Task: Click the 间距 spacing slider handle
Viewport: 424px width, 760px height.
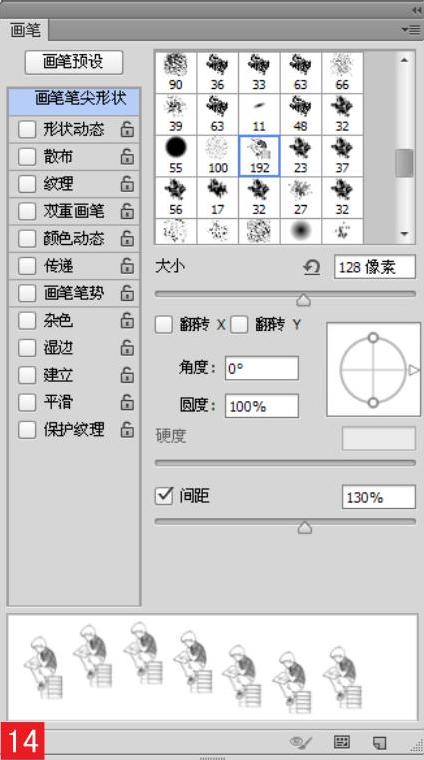Action: [304, 528]
